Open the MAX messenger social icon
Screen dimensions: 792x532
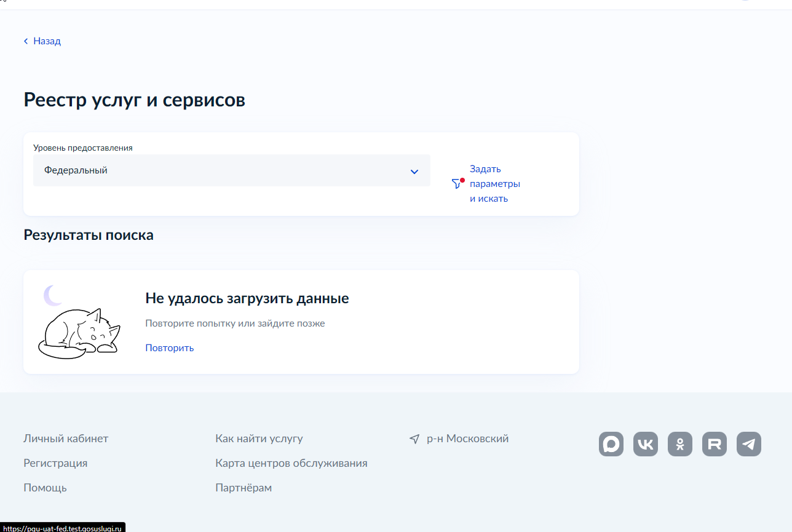611,444
